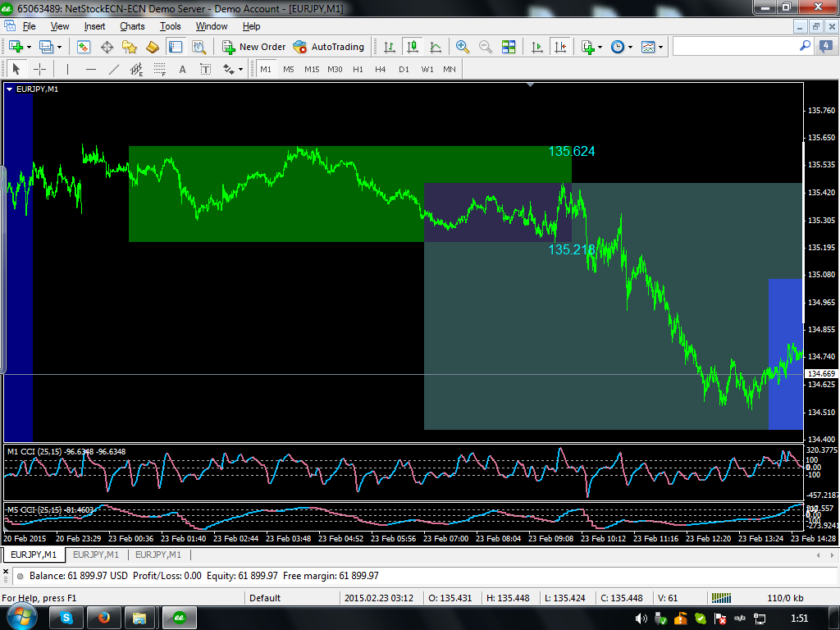Switch to W1 timeframe

[427, 69]
